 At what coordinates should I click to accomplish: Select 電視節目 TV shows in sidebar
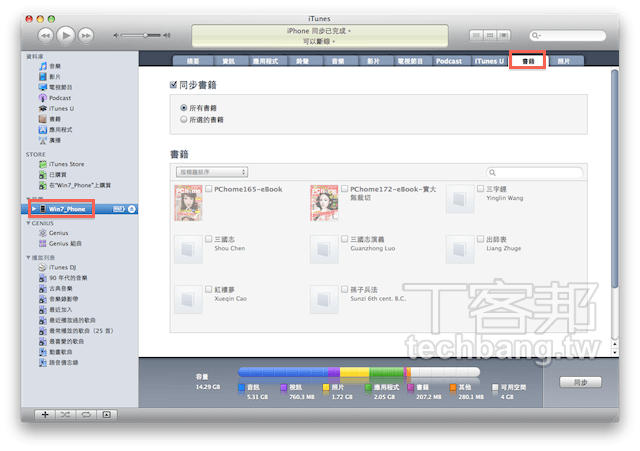point(56,87)
